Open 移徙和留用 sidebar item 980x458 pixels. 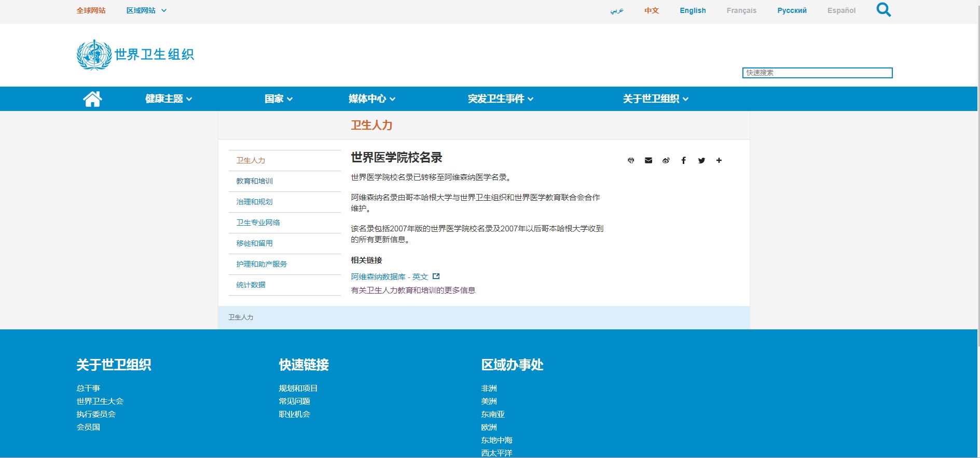(284, 243)
